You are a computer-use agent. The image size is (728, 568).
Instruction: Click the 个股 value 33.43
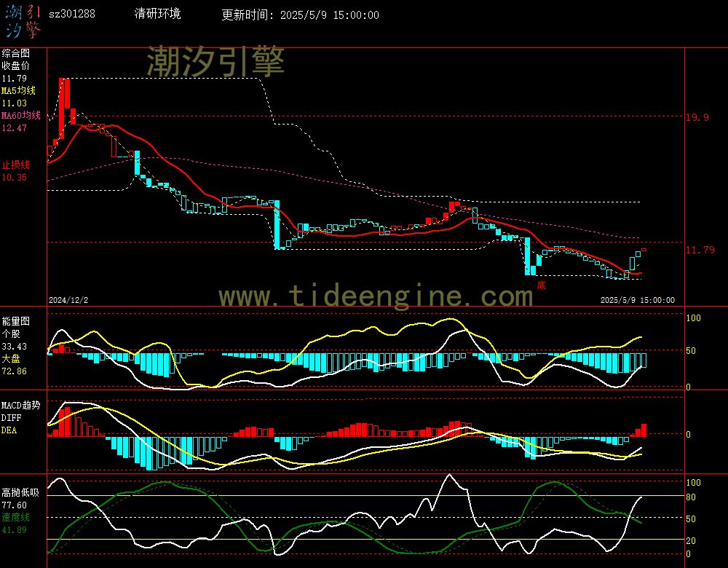(15, 347)
